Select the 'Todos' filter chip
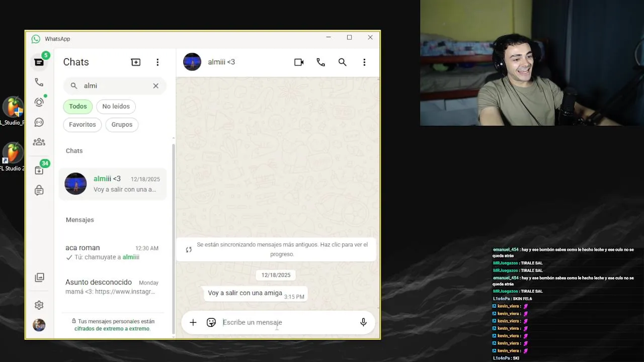 pos(78,107)
